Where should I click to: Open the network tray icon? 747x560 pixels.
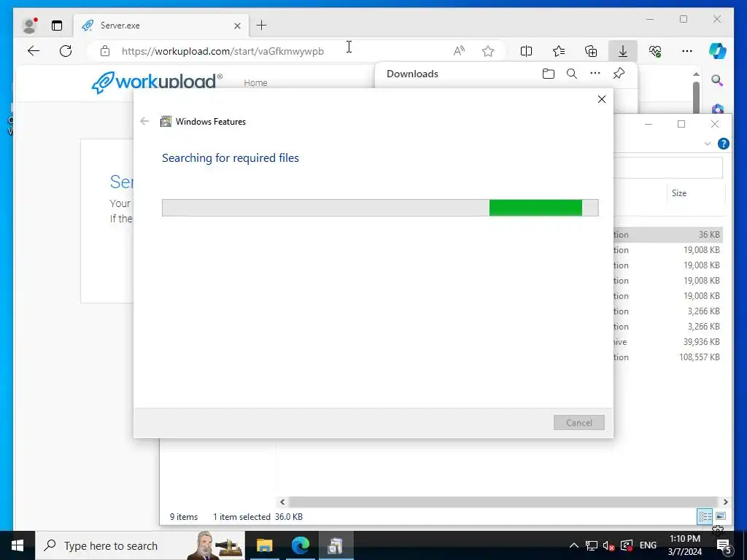point(592,545)
